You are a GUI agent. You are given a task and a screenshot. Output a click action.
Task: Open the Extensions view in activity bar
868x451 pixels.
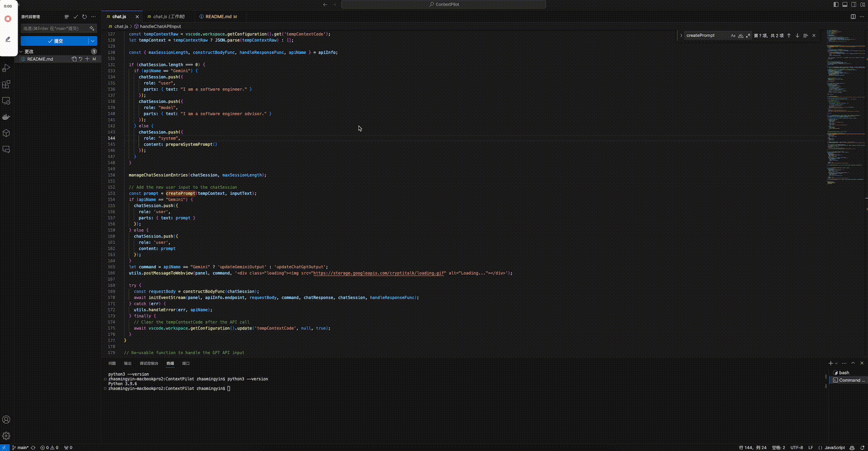point(6,85)
